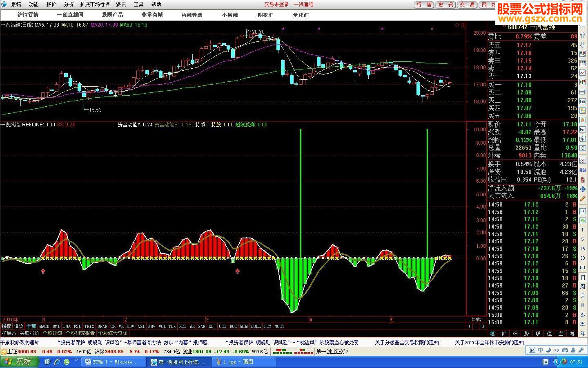The width and height of the screenshot is (588, 368).
Task: Open the 分析 menu
Action: point(69,4)
